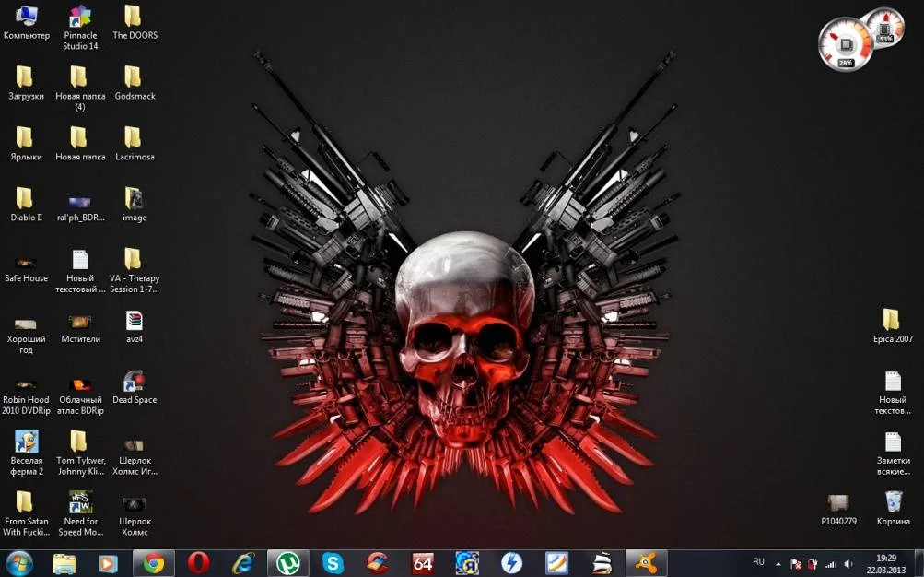Select the Шерлок Холмс file in the bottom row

tap(135, 517)
